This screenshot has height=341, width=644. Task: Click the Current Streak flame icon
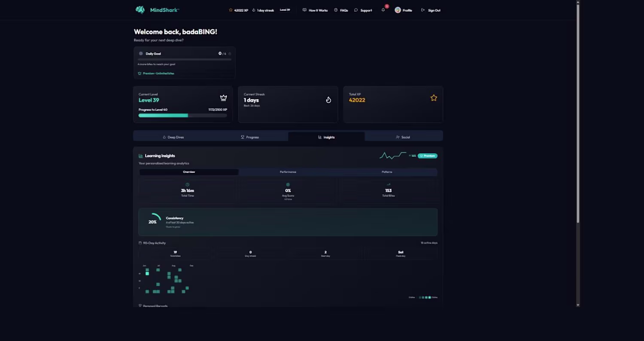328,100
